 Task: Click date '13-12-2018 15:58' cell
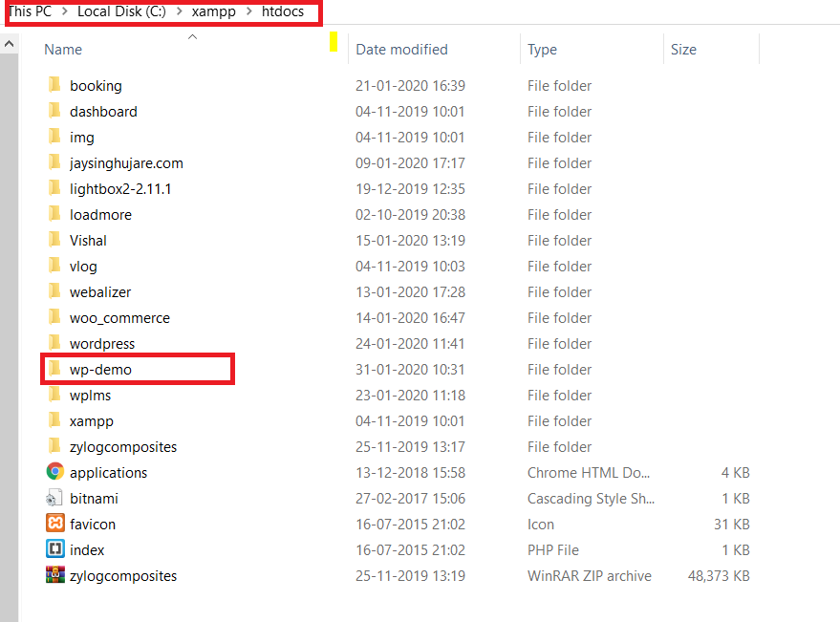410,473
